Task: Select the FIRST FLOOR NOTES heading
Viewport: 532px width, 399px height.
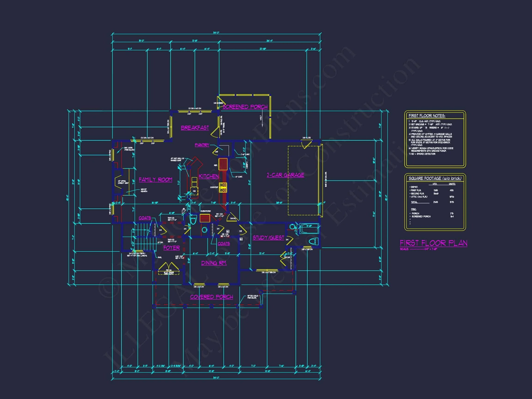Action: click(x=427, y=116)
